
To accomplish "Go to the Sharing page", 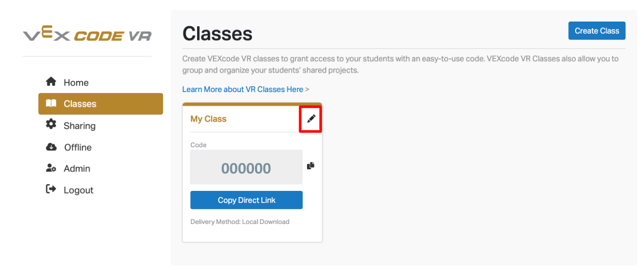I will tap(79, 126).
